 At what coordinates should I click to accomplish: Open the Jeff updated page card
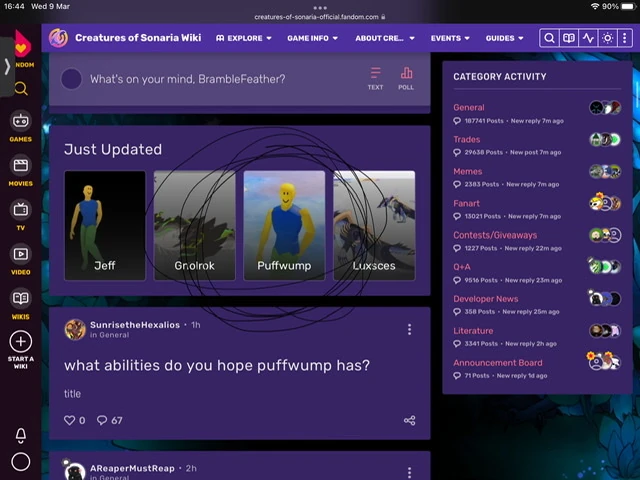coord(105,225)
